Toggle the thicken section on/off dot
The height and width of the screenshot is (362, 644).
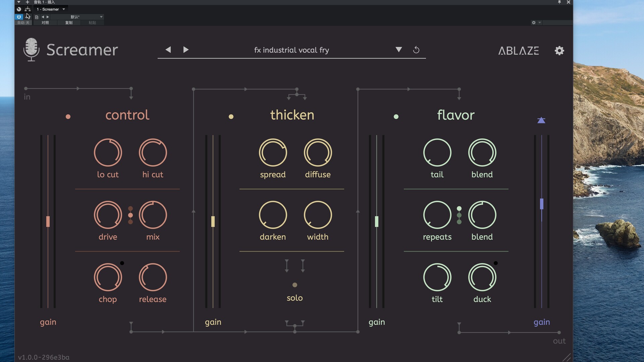pyautogui.click(x=231, y=117)
